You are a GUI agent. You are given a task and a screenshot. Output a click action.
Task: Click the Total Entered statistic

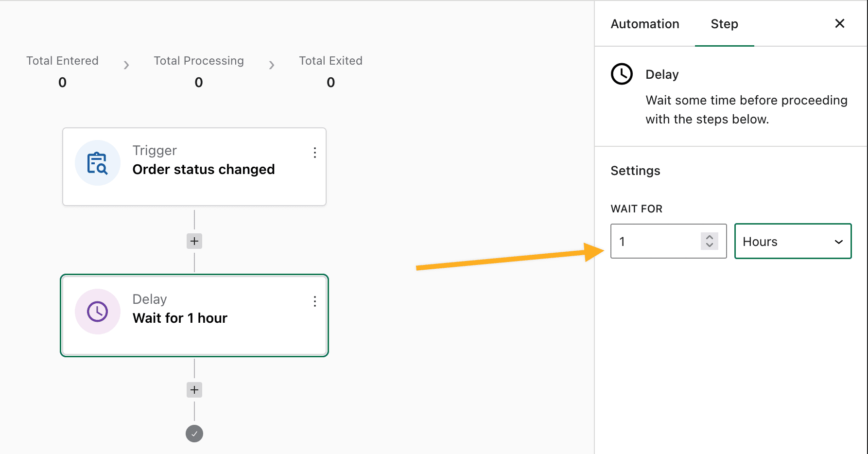click(x=62, y=71)
